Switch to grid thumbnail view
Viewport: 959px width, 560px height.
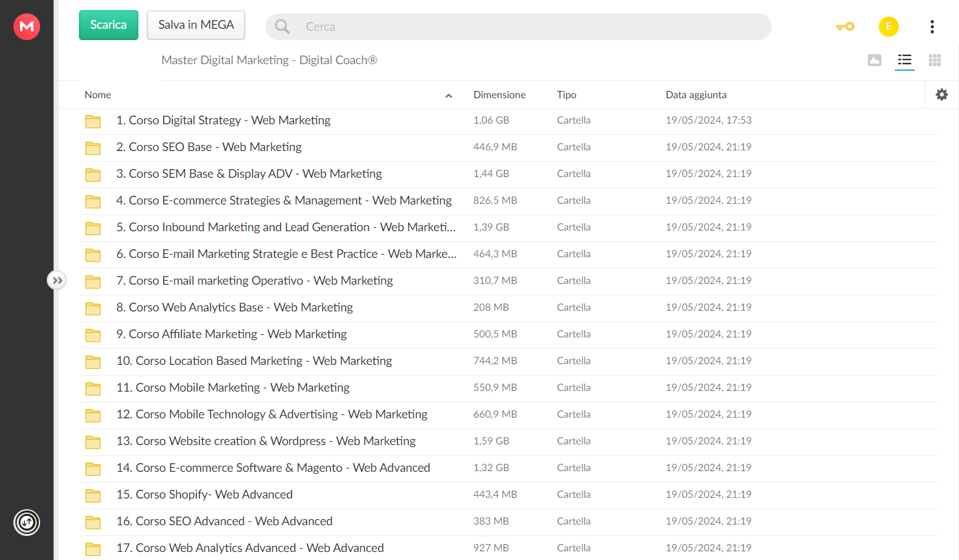click(x=935, y=60)
